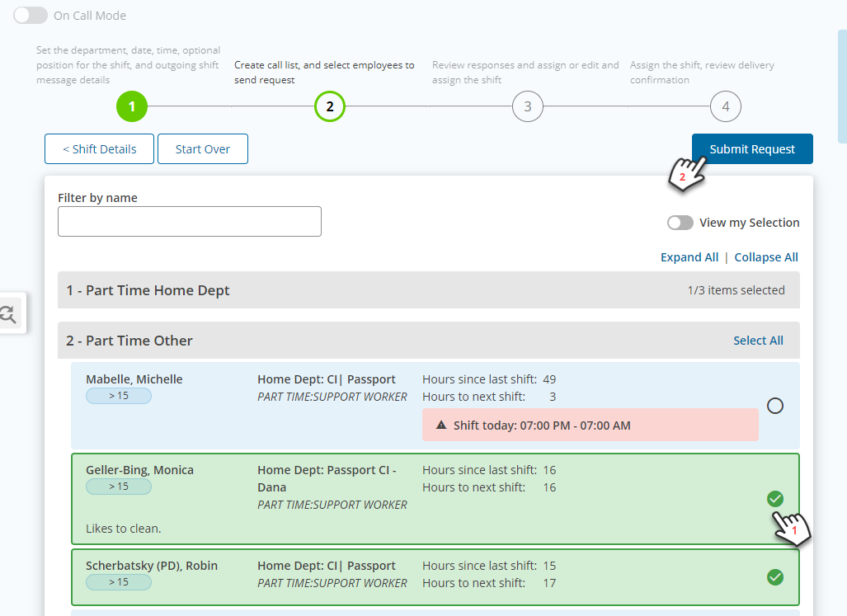Select Mabelle, Michelle's radio circle
This screenshot has height=616, width=847.
(775, 406)
